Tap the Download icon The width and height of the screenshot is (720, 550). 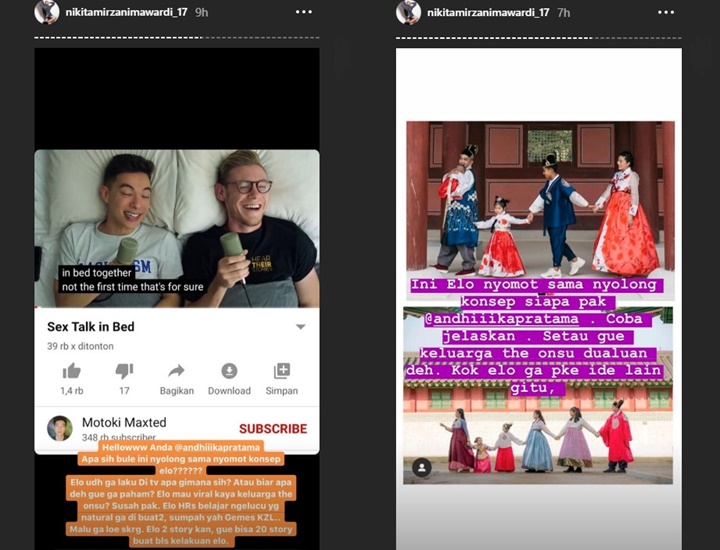click(x=229, y=370)
